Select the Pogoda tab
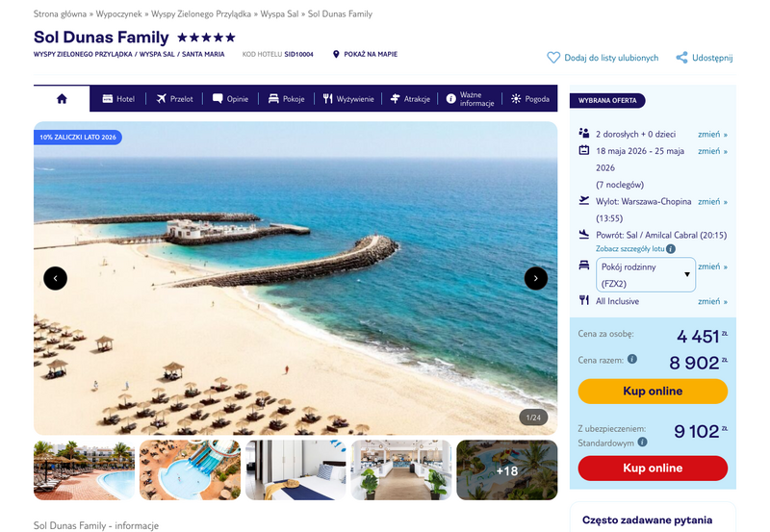The height and width of the screenshot is (532, 770). [x=530, y=99]
